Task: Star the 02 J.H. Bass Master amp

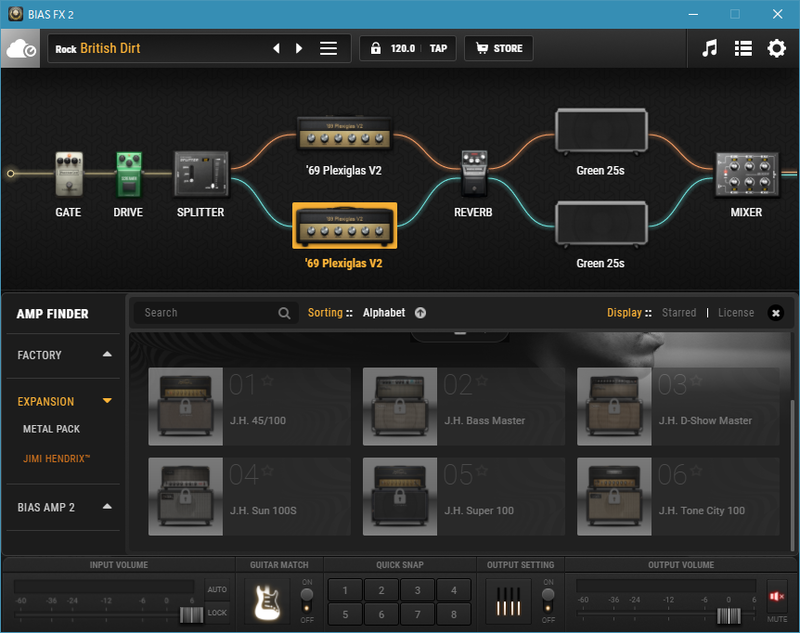Action: [x=482, y=380]
